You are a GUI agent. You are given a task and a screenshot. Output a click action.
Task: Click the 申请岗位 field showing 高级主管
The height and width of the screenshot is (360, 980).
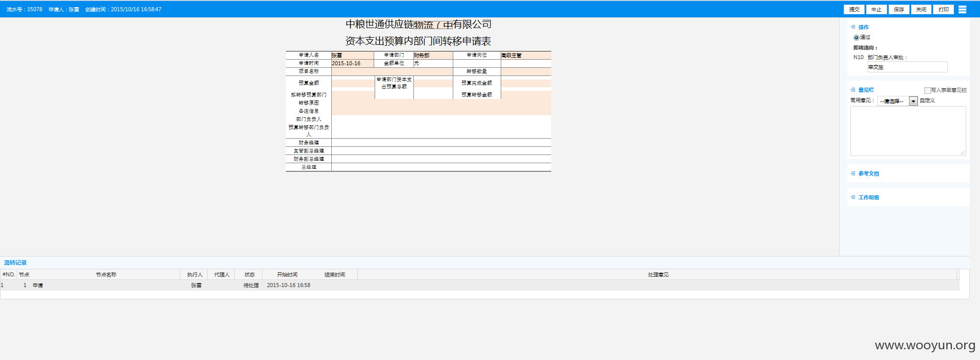(x=526, y=55)
